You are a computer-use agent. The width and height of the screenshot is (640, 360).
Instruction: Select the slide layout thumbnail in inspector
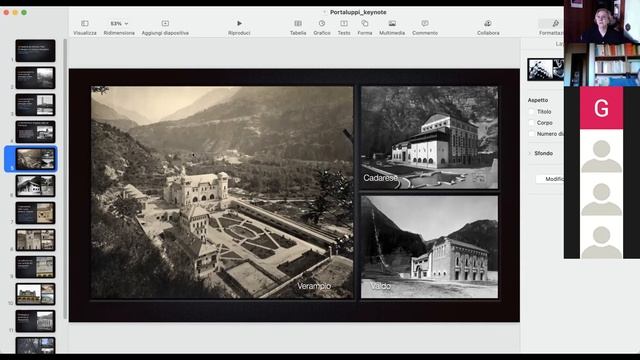546,69
